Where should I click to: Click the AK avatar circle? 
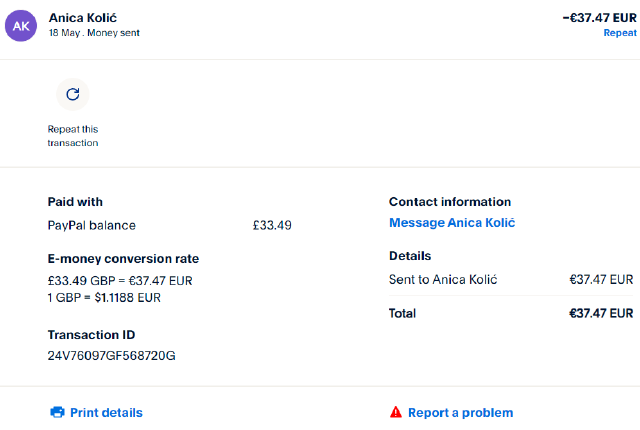pos(22,24)
